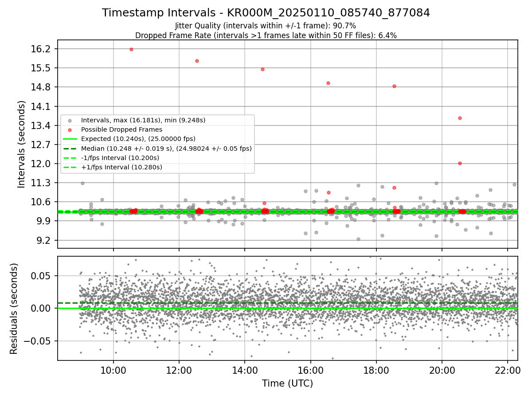The width and height of the screenshot is (532, 399).
Task: Click the red dropped-frame point near 13.7 seconds
Action: pos(460,118)
